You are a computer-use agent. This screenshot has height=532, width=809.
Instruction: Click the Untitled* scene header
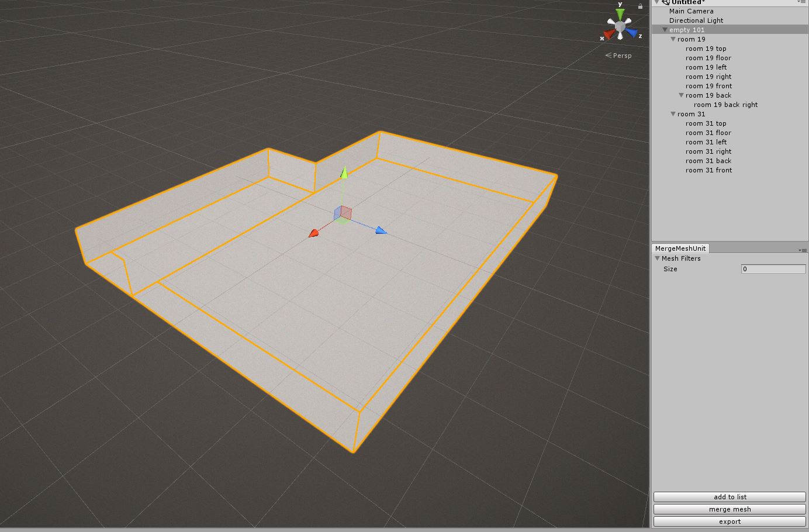pyautogui.click(x=730, y=2)
